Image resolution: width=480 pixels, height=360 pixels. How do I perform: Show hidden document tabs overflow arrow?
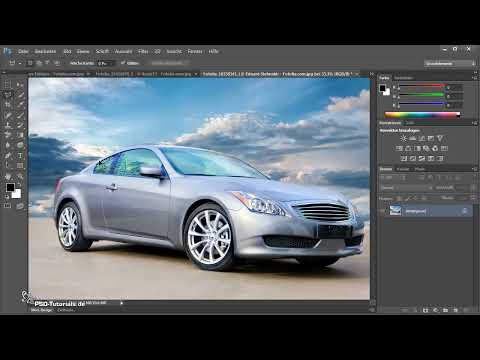point(372,74)
